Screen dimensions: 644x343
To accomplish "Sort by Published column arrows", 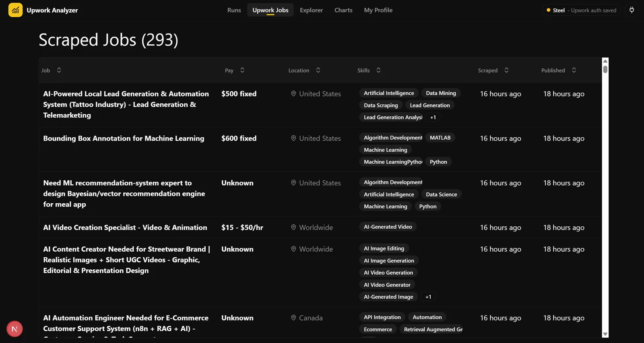I will click(574, 70).
